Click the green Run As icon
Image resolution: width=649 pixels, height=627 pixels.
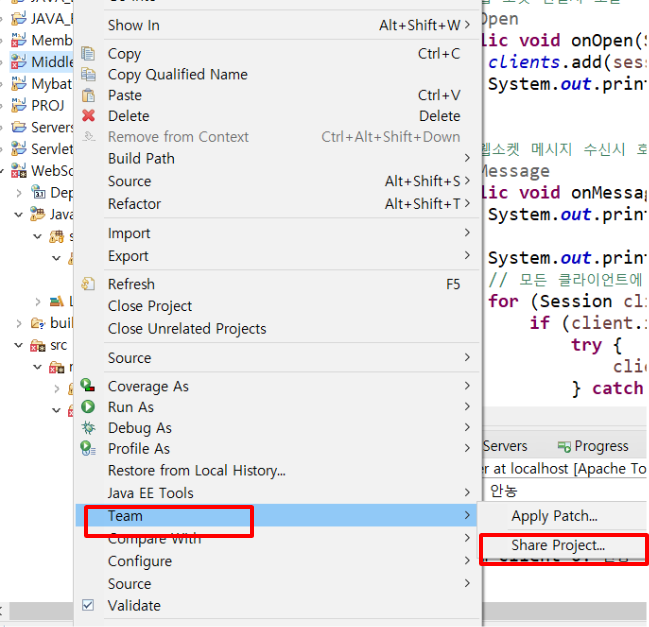88,406
